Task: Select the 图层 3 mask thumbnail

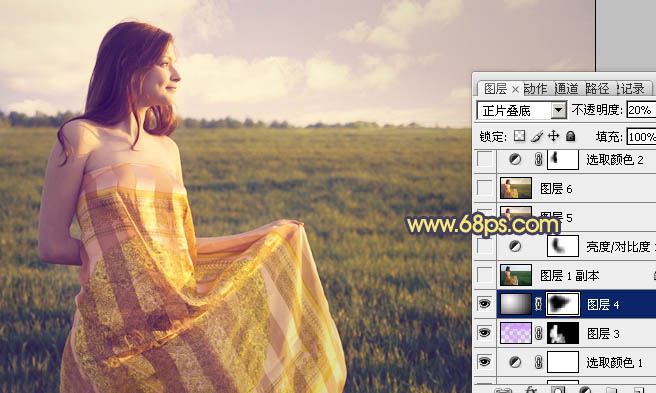Action: (563, 333)
